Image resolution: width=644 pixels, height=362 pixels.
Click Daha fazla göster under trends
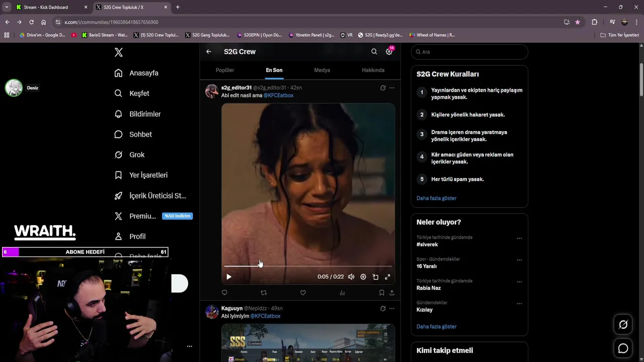point(436,326)
